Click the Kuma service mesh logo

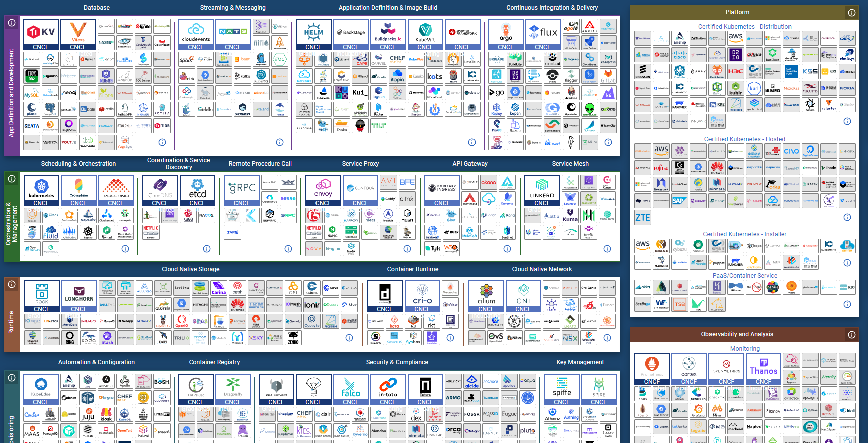[570, 215]
